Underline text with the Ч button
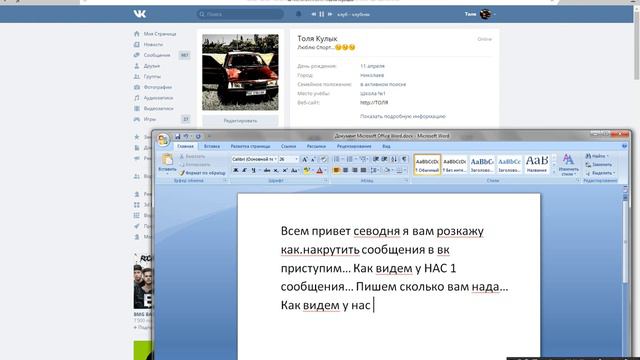The image size is (640, 360). [253, 170]
